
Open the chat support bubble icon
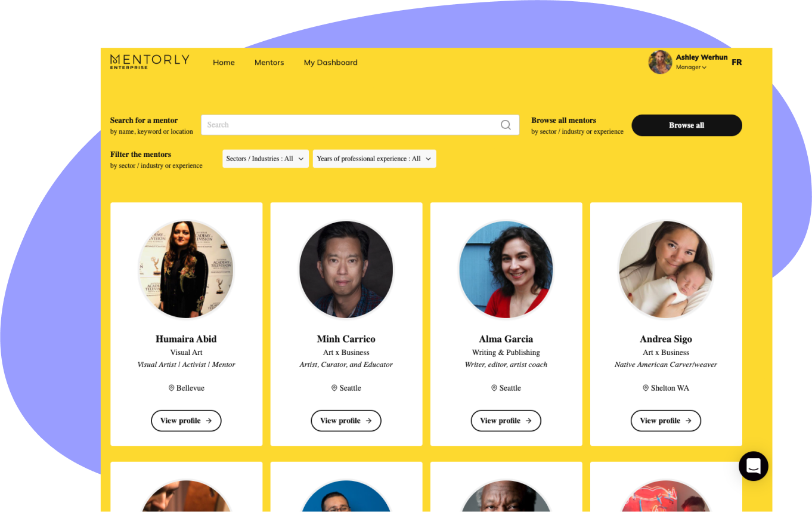[x=754, y=466]
